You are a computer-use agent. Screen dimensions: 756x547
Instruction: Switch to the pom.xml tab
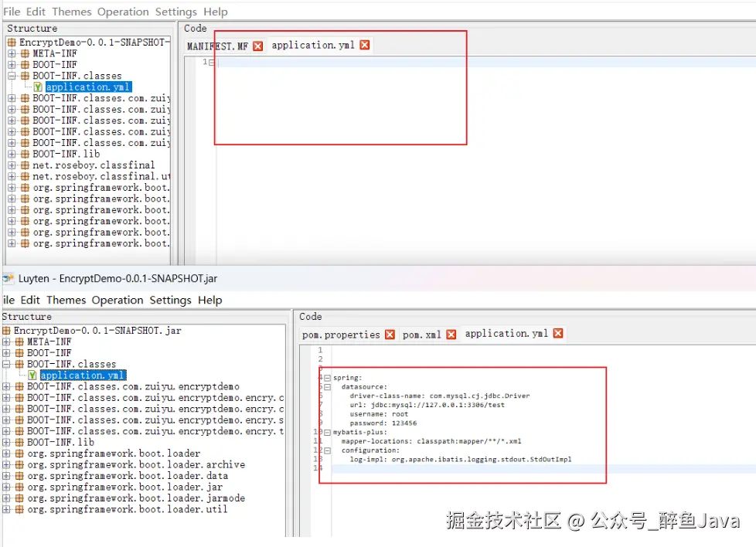coord(422,335)
